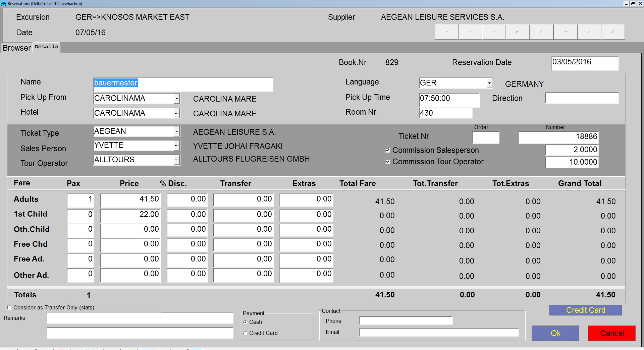This screenshot has height=350, width=644.
Task: Go to next record in navigator
Action: [494, 32]
